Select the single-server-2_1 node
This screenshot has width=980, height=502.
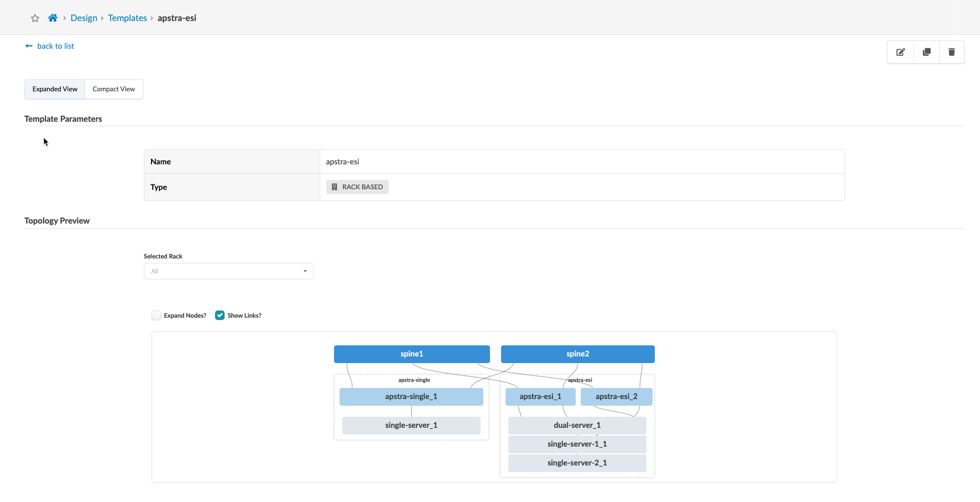tap(577, 463)
